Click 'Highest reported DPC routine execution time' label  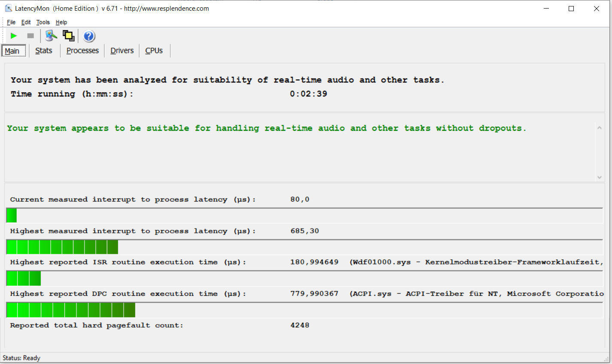tap(128, 294)
